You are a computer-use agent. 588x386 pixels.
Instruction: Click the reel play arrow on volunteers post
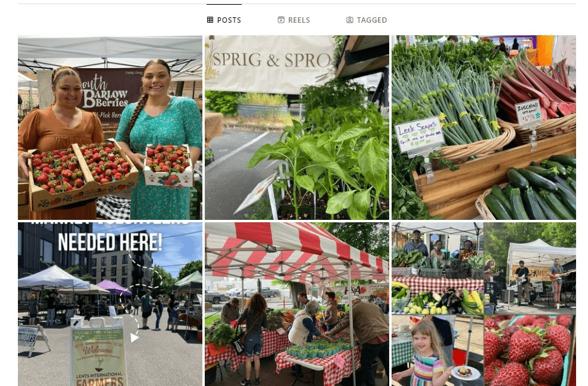pyautogui.click(x=134, y=338)
